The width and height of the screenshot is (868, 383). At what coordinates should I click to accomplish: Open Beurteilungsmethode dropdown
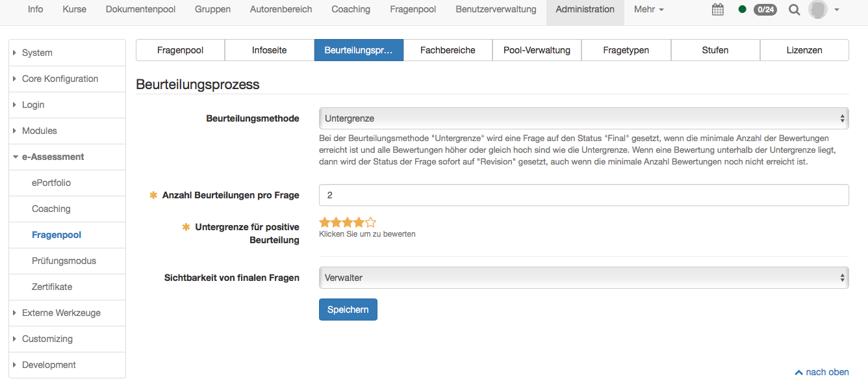(x=583, y=118)
